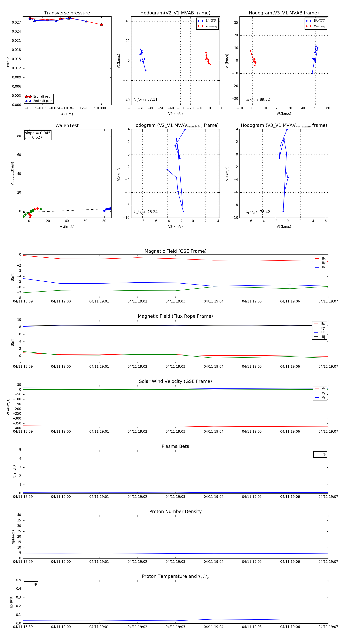Viewport: 351px width, 644px height.
Task: Select 'Hodogram (V3_V1 MVAV remaining frame)' title
Action: click(284, 125)
